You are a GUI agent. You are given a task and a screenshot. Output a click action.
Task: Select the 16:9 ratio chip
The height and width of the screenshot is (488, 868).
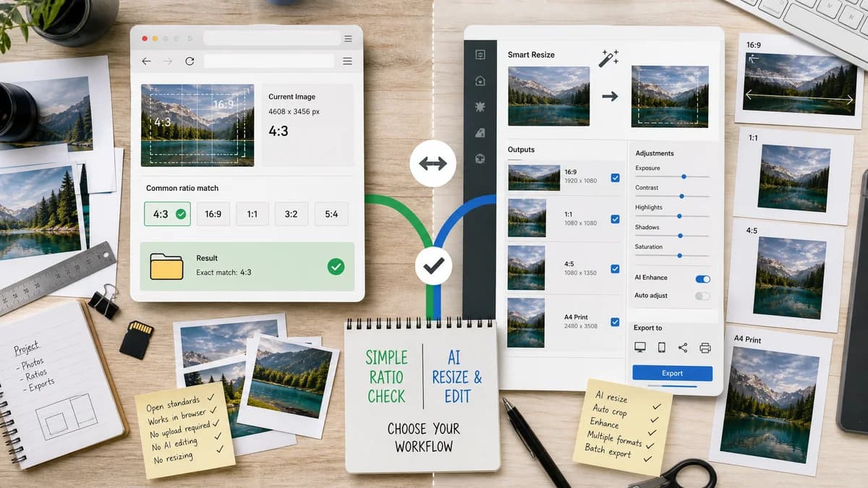213,214
